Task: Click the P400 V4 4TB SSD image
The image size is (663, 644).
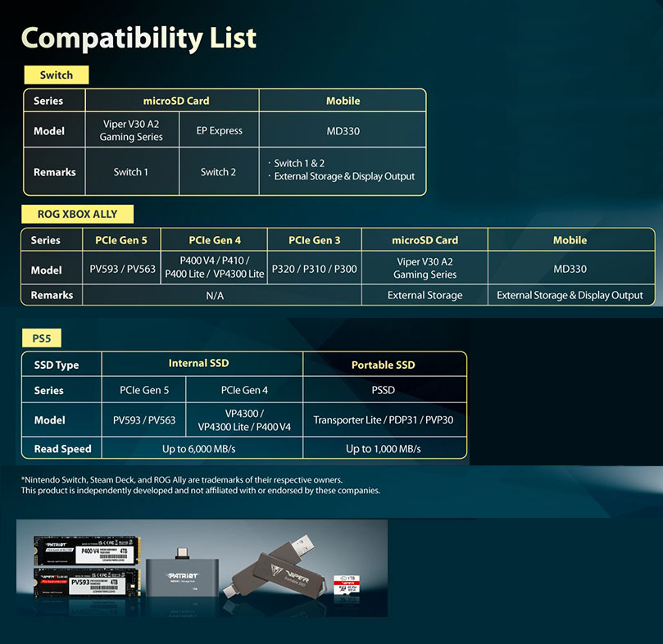Action: pyautogui.click(x=87, y=550)
